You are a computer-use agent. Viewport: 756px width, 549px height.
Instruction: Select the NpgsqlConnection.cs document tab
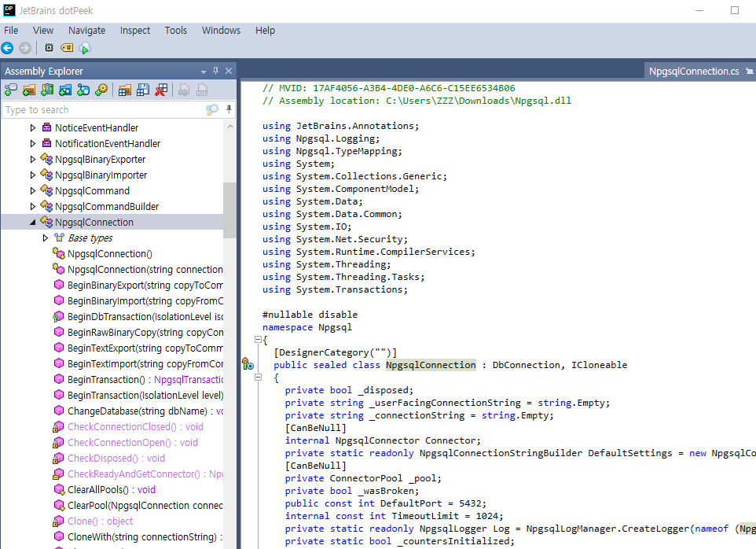[694, 72]
